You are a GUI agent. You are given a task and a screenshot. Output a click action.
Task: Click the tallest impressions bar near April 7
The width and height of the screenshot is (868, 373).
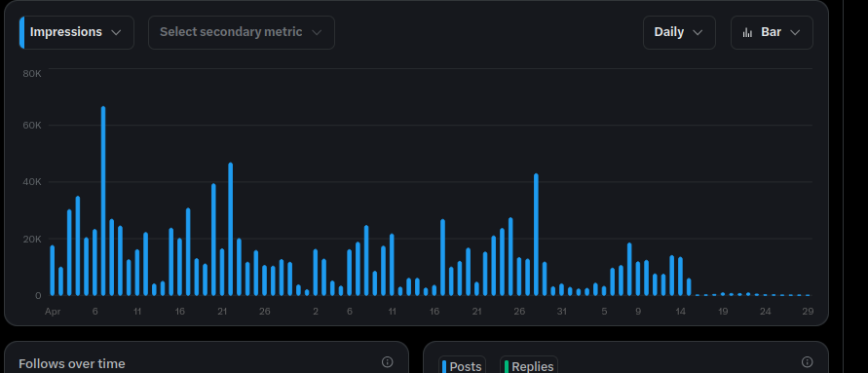coord(103,201)
